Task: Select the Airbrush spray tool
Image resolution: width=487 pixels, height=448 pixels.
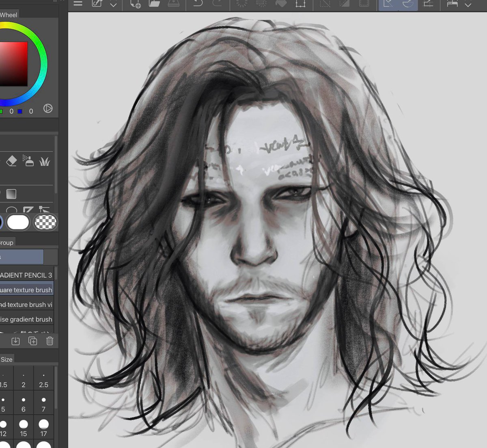Action: click(28, 161)
